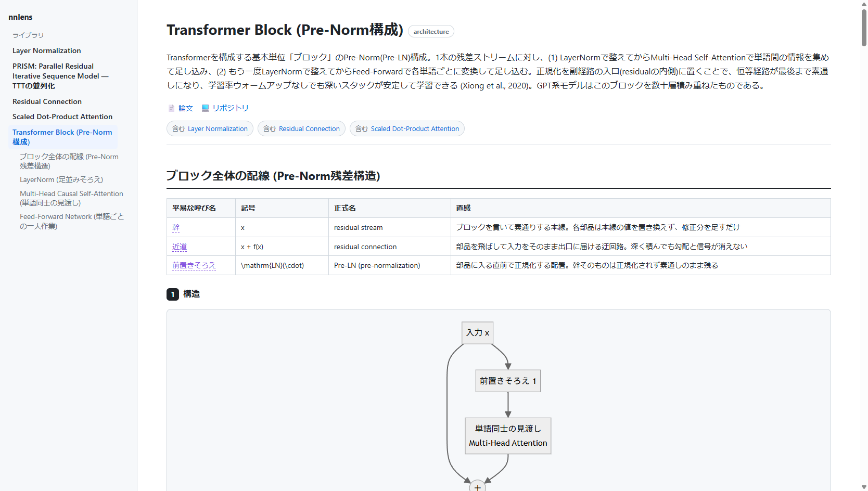Click the 前置きそろえ 1 diagram node
Viewport: 868px width, 491px height.
[508, 381]
